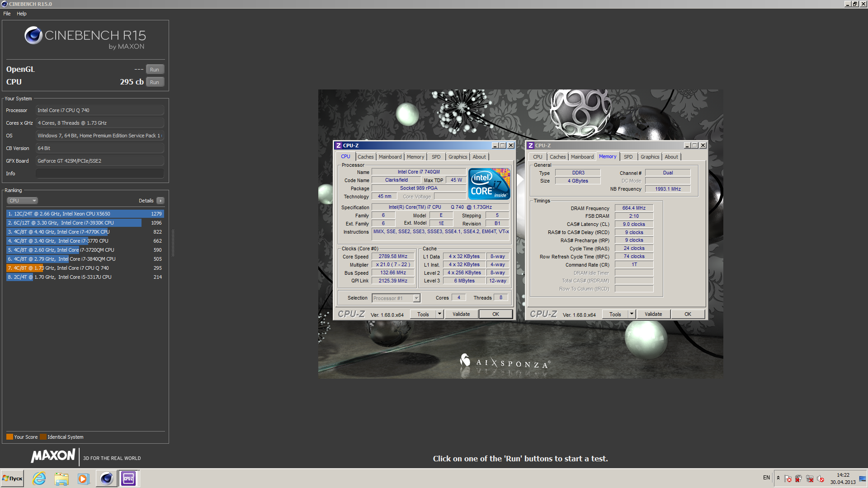Expand Tools dropdown arrow in left CPU-Z window
Screen dimensions: 868x488
[439, 314]
